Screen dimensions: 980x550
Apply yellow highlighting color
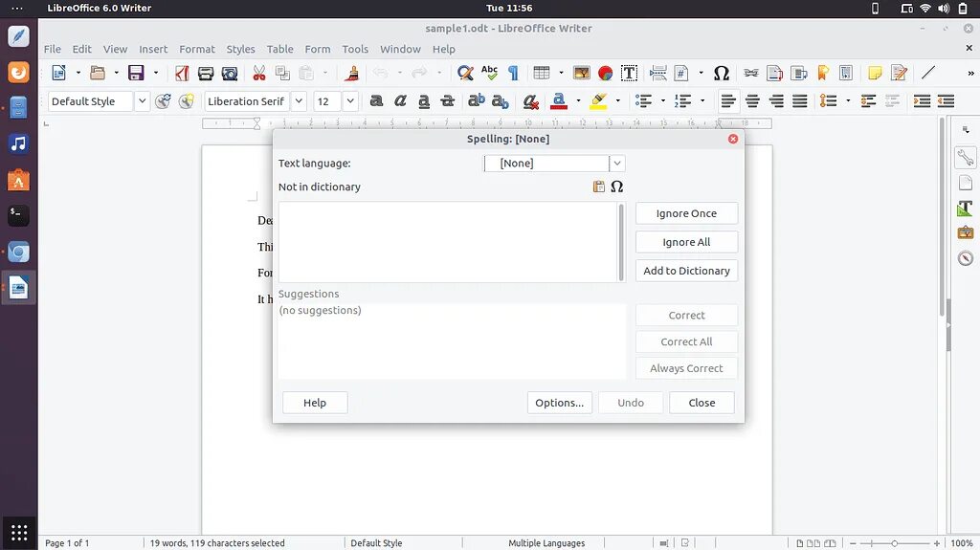[598, 101]
